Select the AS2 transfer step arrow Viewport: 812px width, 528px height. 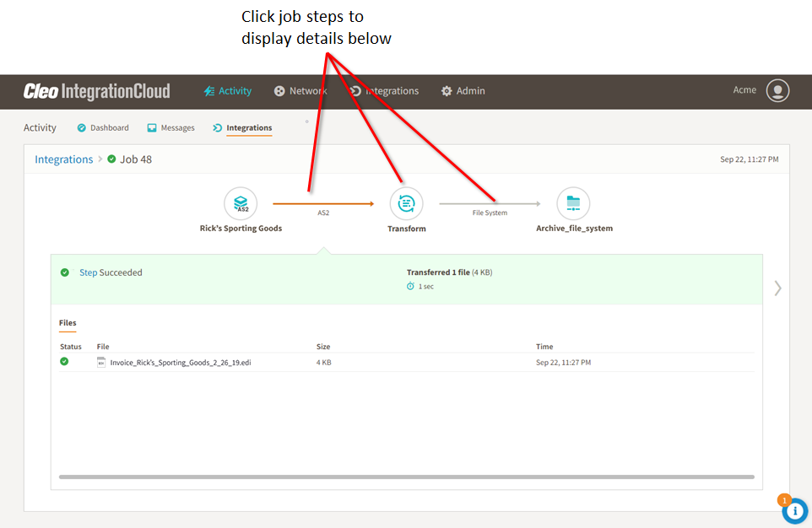pyautogui.click(x=322, y=203)
